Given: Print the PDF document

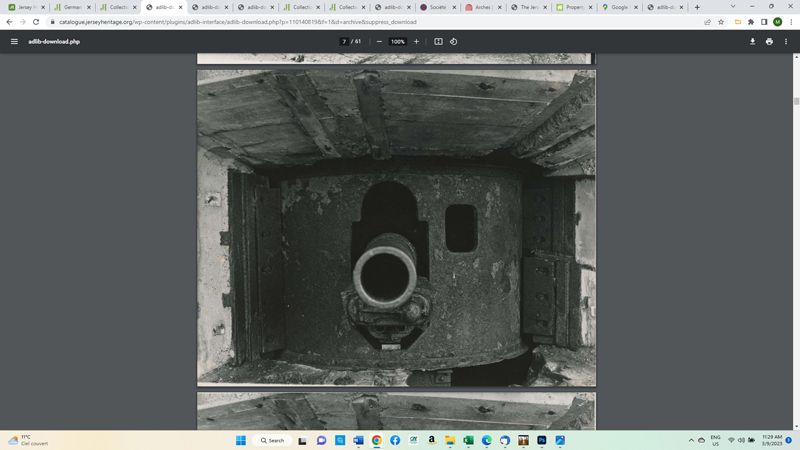Looking at the screenshot, I should (769, 42).
